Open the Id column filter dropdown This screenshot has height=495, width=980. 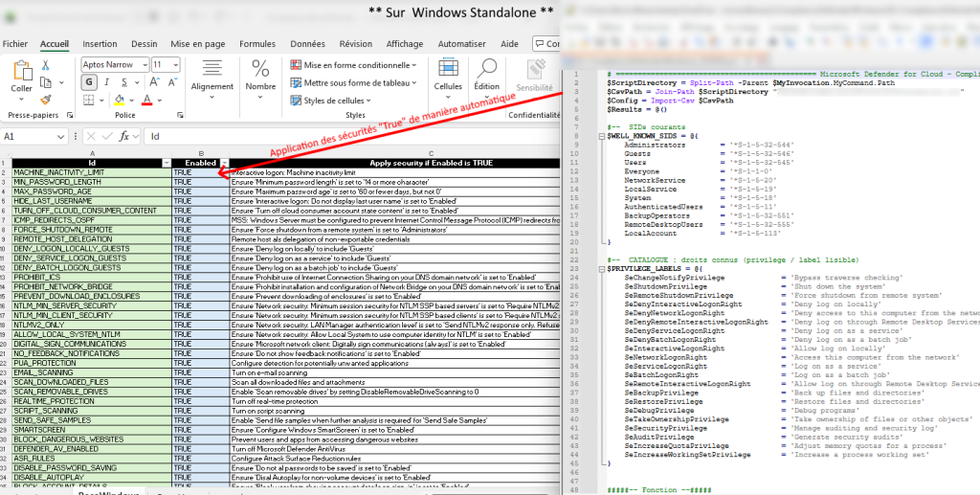tap(167, 163)
